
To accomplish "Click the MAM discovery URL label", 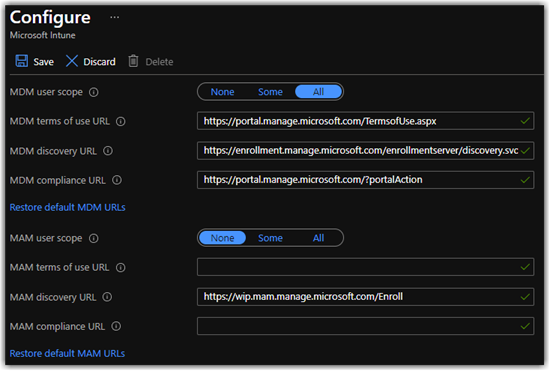I will [x=53, y=297].
